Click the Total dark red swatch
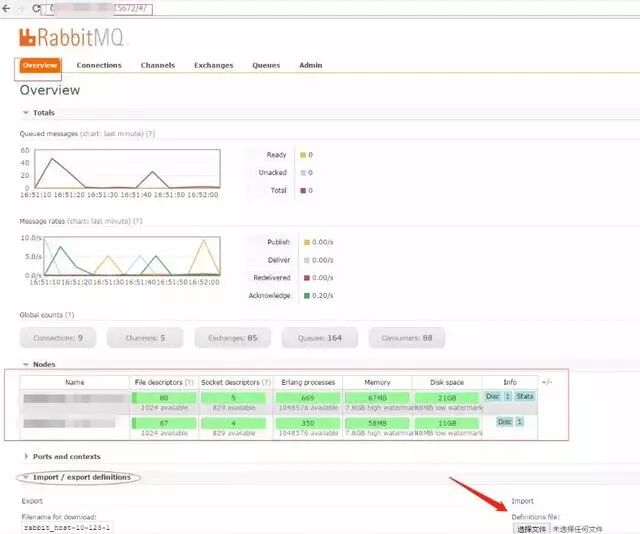The height and width of the screenshot is (534, 640). click(303, 191)
